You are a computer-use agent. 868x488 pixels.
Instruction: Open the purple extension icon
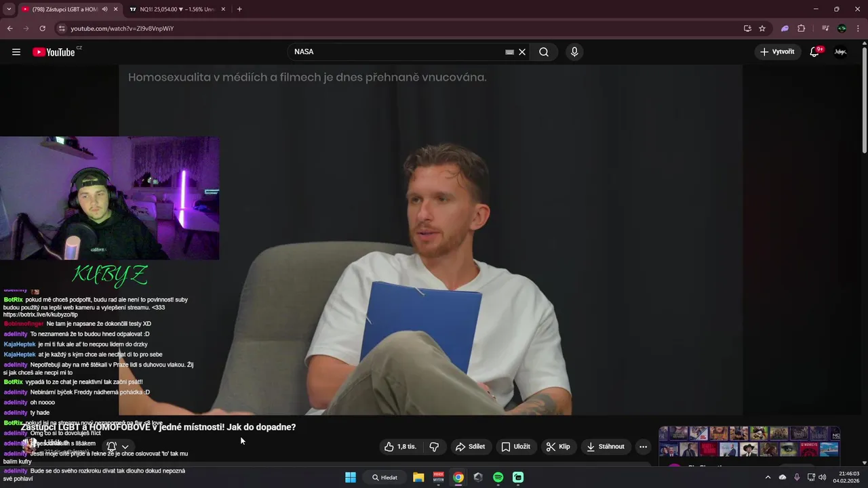click(x=785, y=28)
